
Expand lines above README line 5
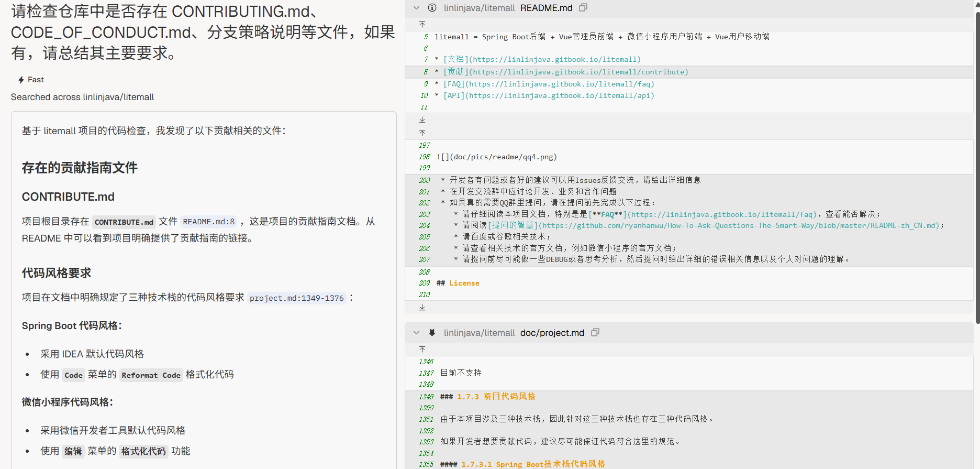point(422,25)
